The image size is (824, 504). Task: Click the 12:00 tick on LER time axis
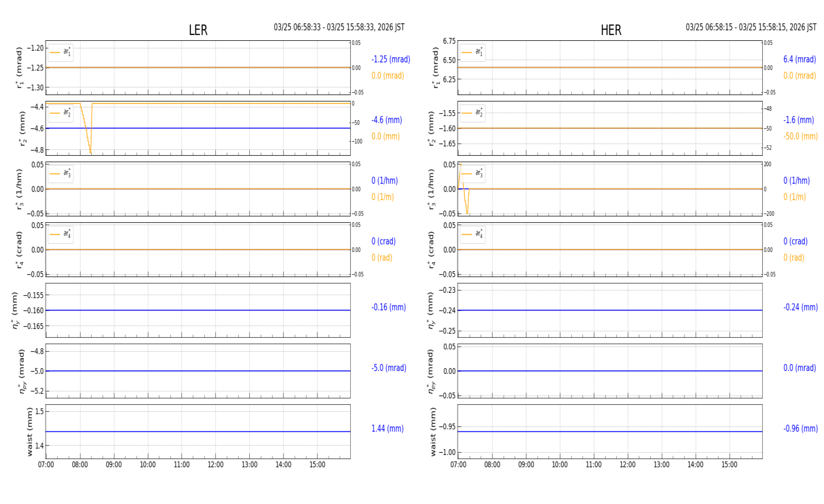(215, 465)
